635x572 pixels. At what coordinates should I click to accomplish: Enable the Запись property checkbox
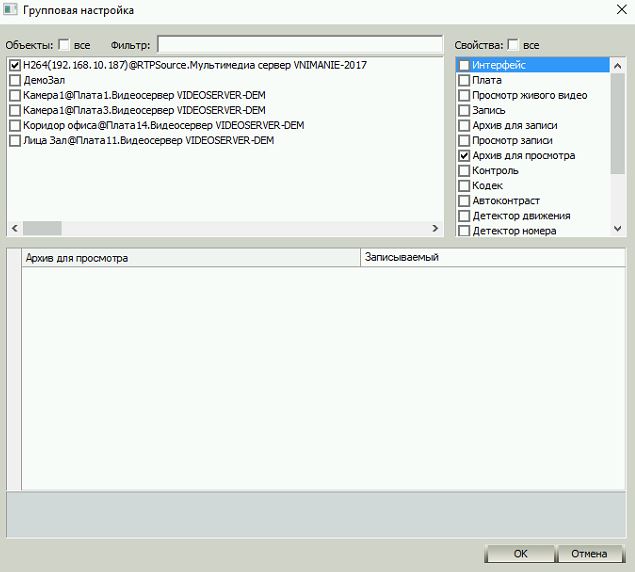click(x=464, y=110)
